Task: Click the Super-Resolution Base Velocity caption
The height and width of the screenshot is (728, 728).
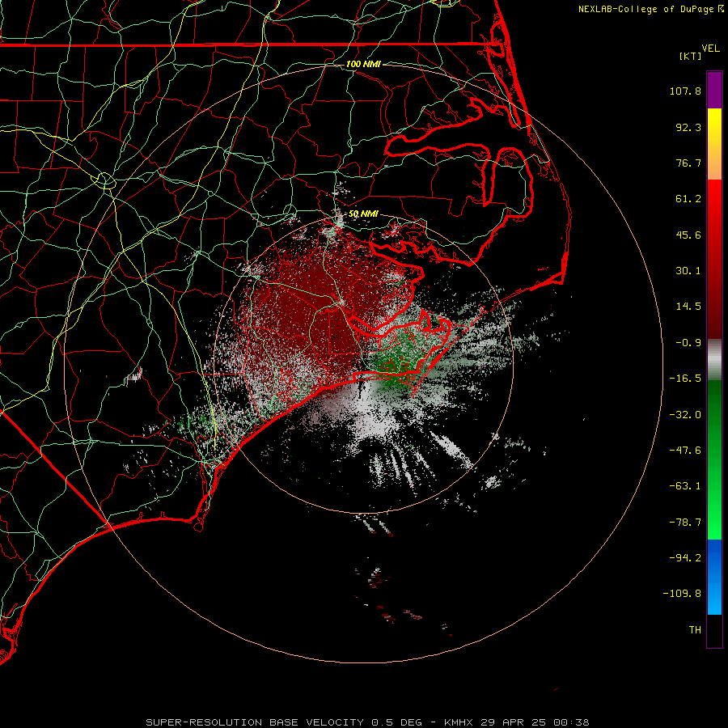Action: (x=367, y=722)
